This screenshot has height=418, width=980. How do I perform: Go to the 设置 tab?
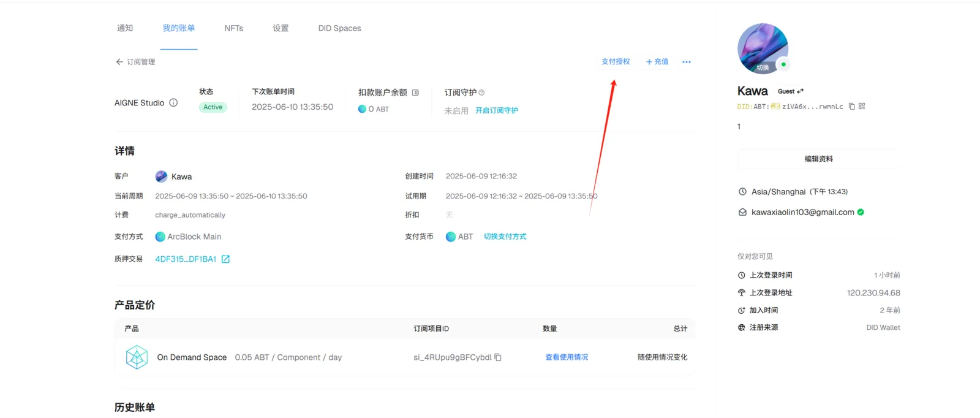pyautogui.click(x=281, y=28)
